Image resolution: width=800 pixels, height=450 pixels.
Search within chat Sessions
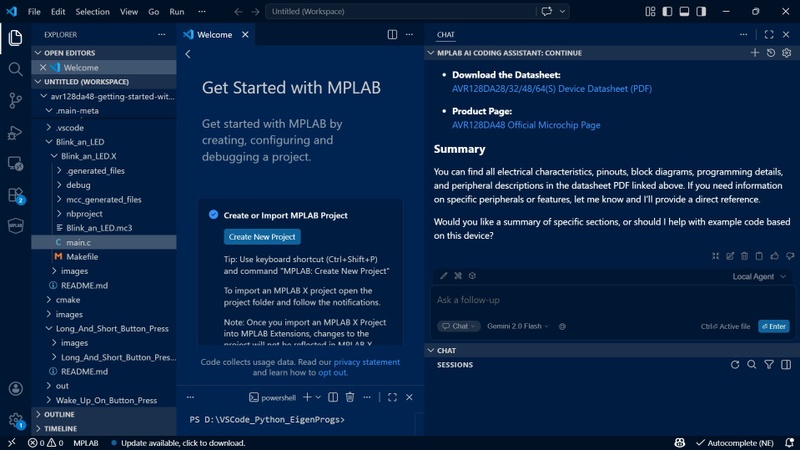coord(752,364)
